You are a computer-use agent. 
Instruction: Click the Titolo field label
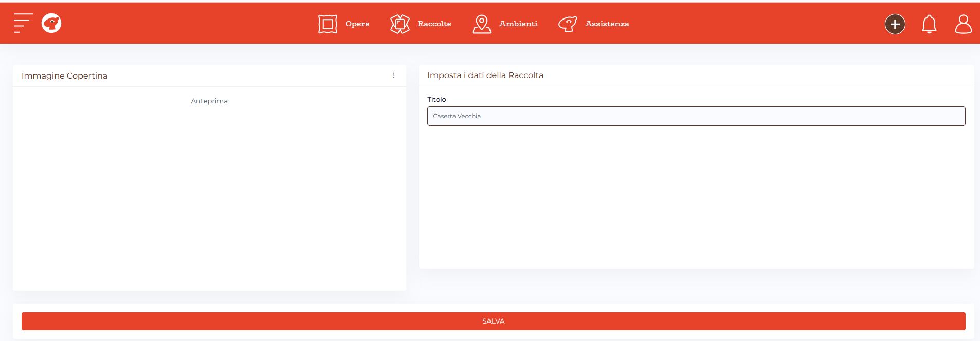click(x=437, y=99)
